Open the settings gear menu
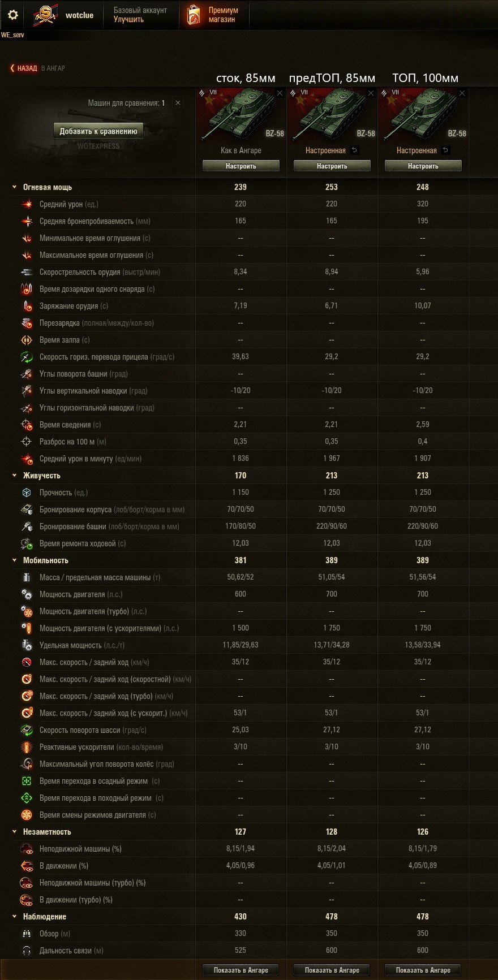The width and height of the screenshot is (498, 980). point(12,15)
